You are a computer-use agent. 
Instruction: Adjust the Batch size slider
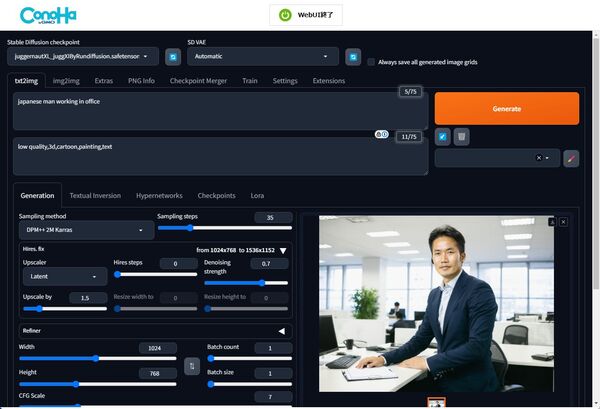tap(249, 384)
